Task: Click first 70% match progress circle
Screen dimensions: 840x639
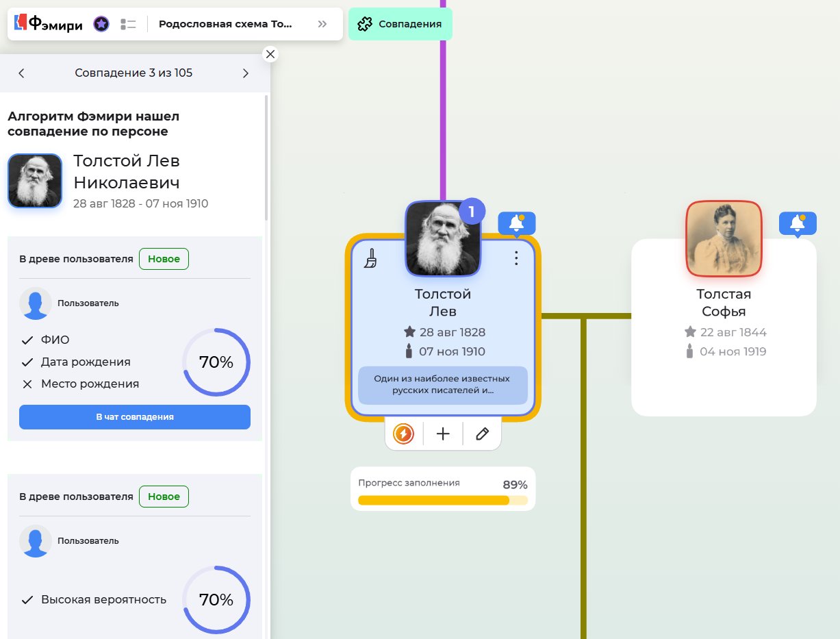Action: (x=216, y=362)
